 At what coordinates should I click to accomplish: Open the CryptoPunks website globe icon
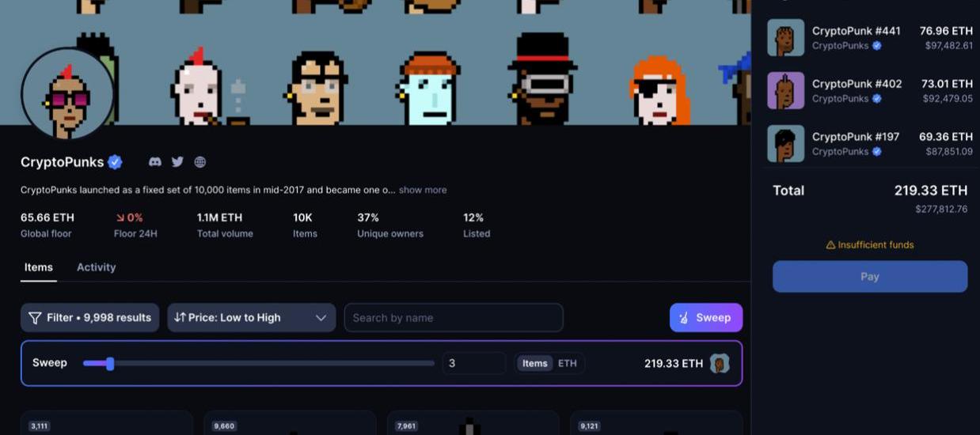click(x=200, y=161)
